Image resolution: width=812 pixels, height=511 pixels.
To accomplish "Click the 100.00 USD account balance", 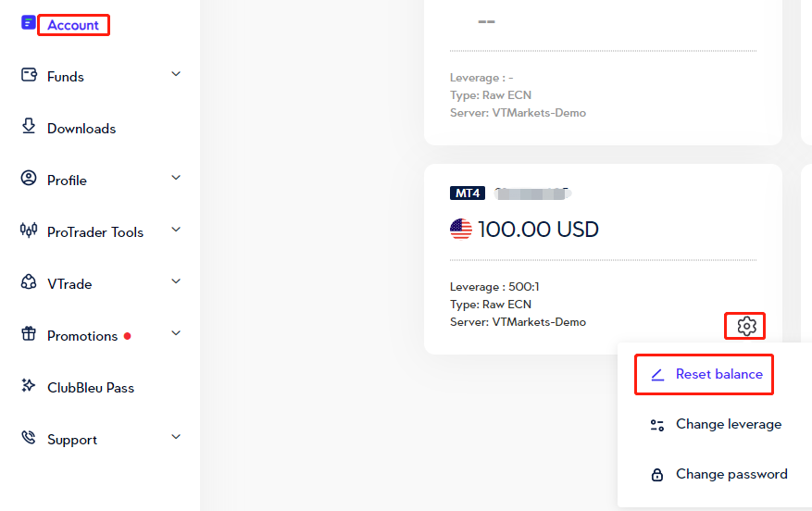I will pyautogui.click(x=538, y=229).
